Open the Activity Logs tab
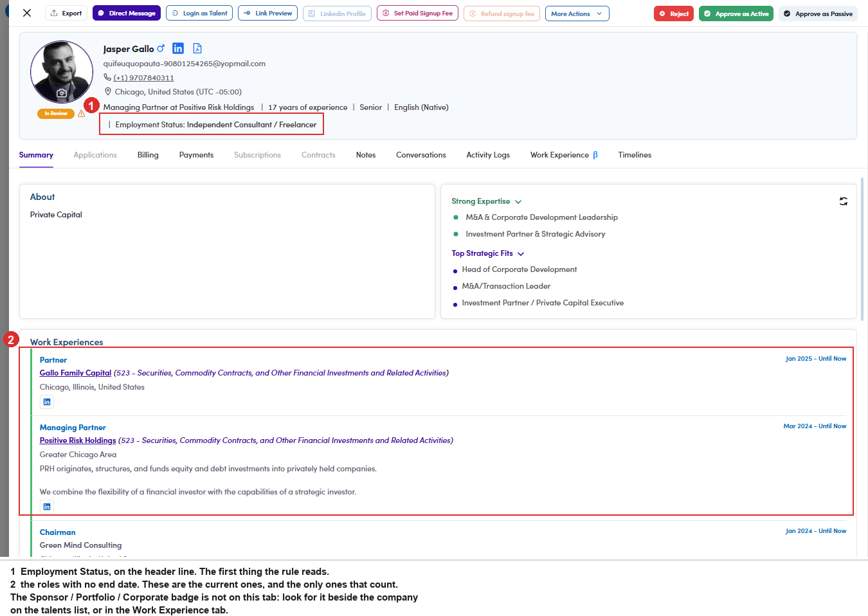This screenshot has height=616, width=868. pyautogui.click(x=488, y=155)
